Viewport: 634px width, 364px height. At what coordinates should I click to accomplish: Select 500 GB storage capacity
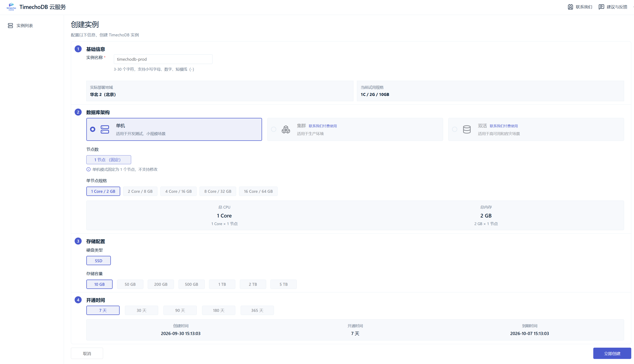click(192, 284)
